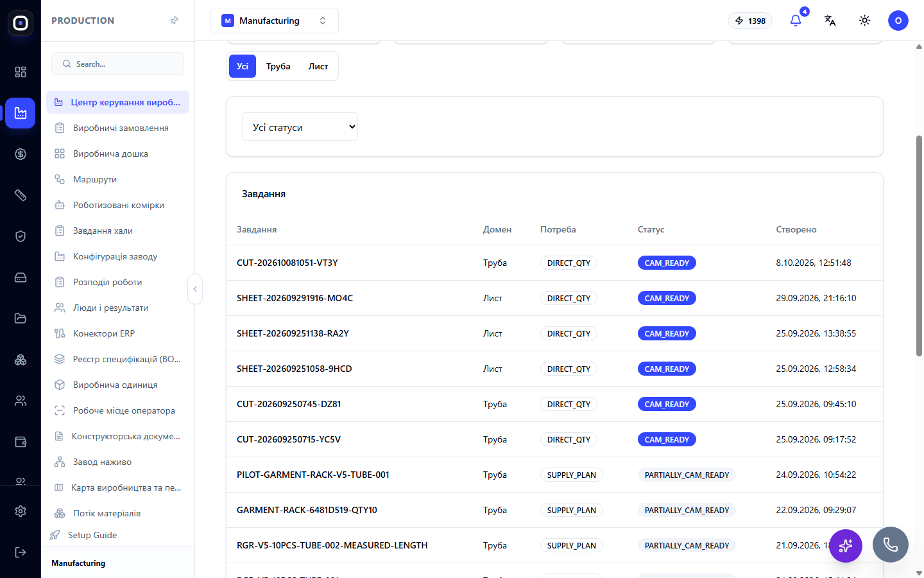Collapse the sidebar with the chevron handle

(195, 289)
